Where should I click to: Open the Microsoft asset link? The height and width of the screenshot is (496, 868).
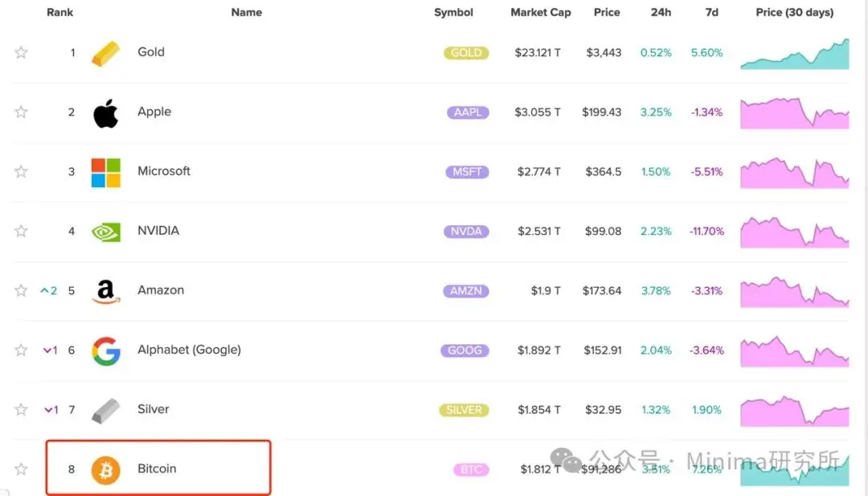coord(163,171)
